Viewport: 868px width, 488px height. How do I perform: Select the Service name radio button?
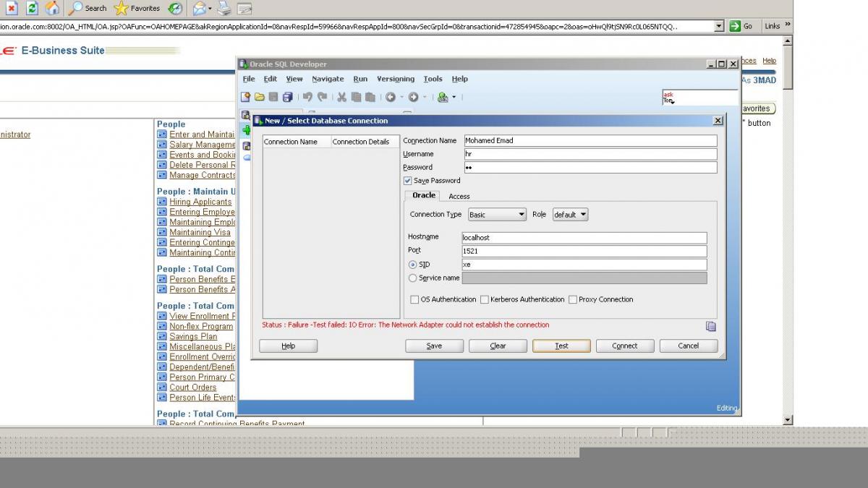[x=412, y=278]
